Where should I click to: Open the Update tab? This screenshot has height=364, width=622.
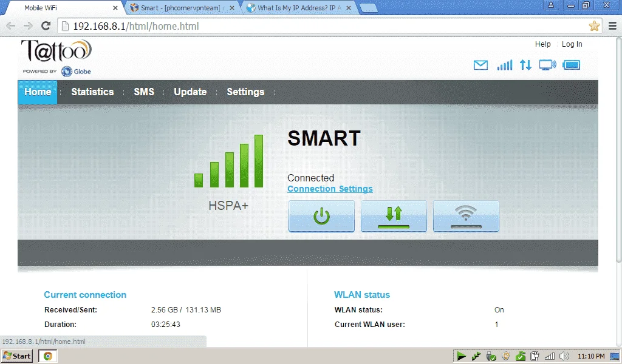point(190,92)
